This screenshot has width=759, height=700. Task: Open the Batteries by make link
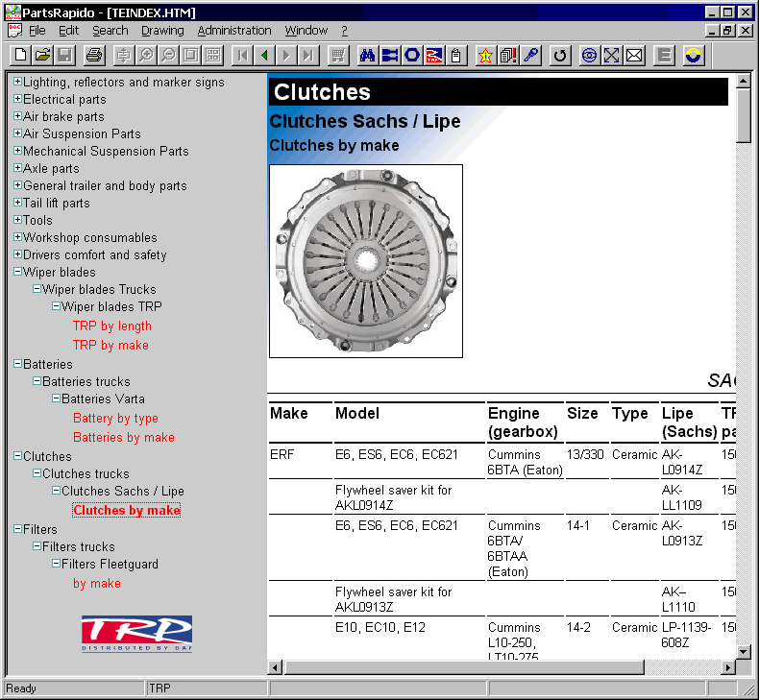pyautogui.click(x=124, y=437)
